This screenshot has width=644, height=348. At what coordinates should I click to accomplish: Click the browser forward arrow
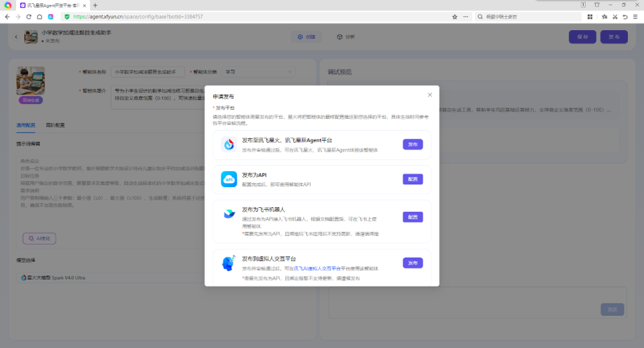pyautogui.click(x=17, y=17)
